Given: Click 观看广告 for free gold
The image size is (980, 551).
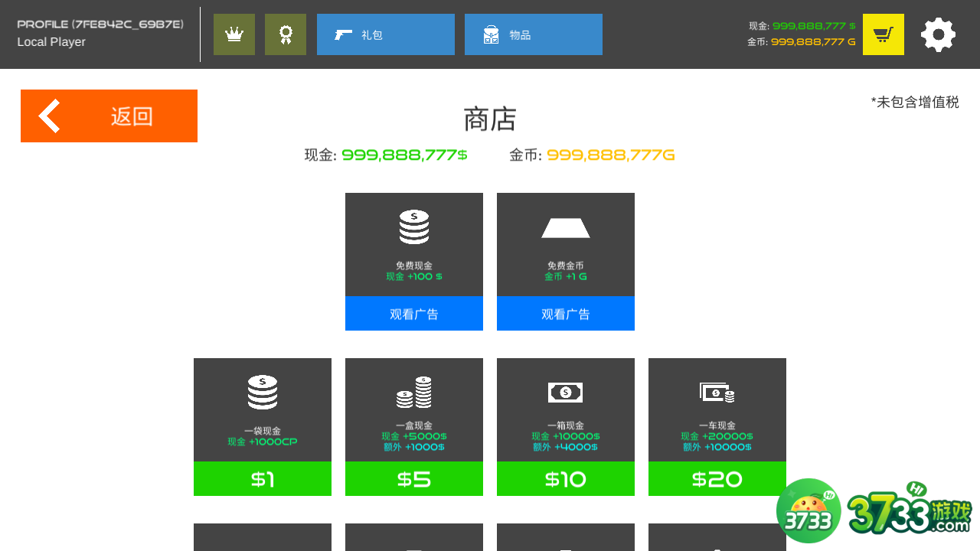Looking at the screenshot, I should 566,314.
